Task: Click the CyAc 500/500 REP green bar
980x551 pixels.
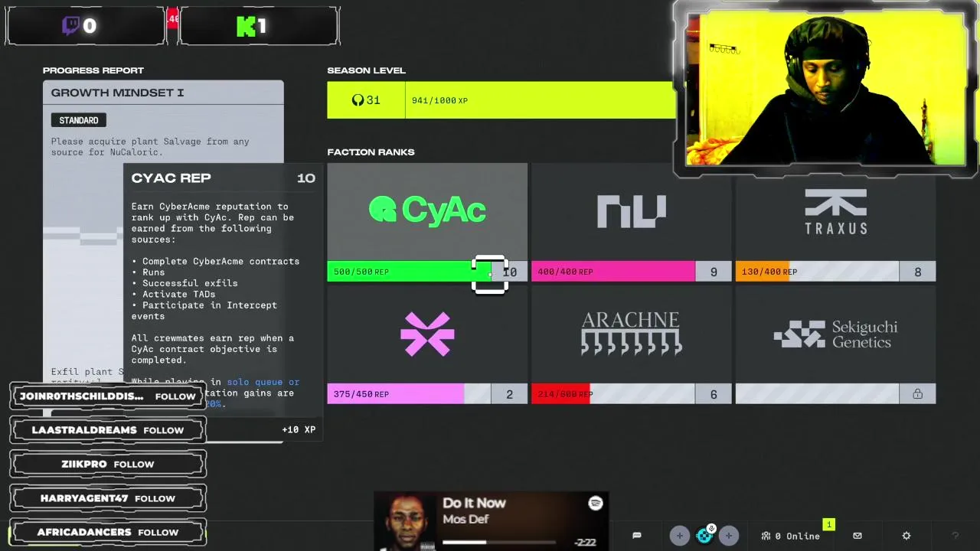Action: click(x=409, y=272)
